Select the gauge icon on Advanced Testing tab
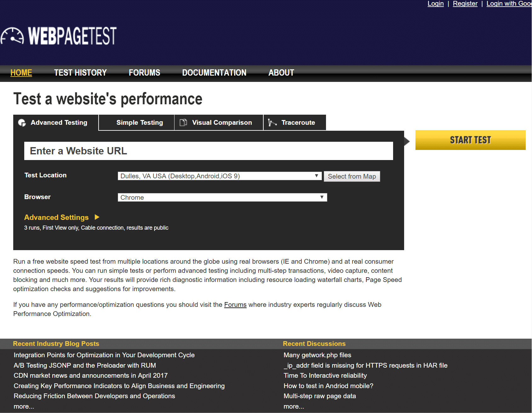Screen dimensions: 532x413 [21, 122]
